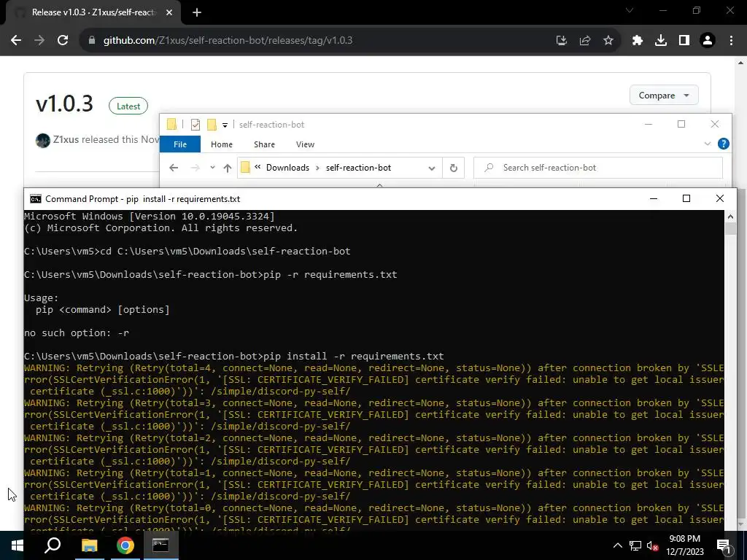This screenshot has height=560, width=747.
Task: Go back in the Chrome browser
Action: [16, 41]
